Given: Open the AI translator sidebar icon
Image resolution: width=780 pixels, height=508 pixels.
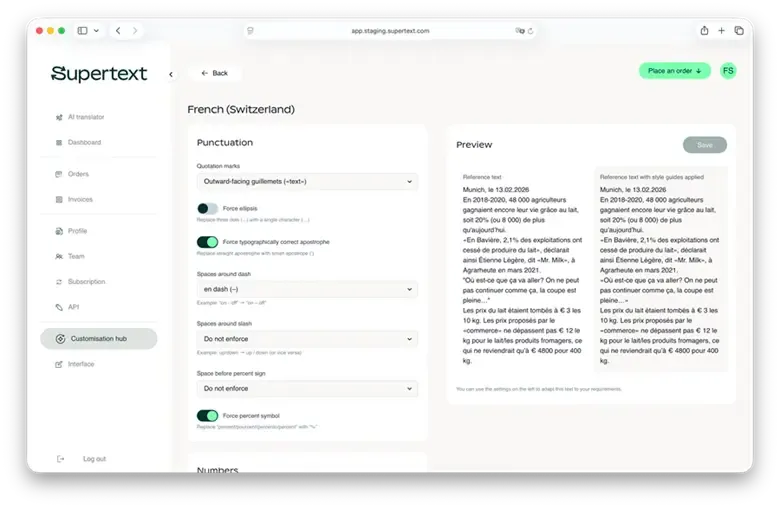Looking at the screenshot, I should (x=59, y=117).
